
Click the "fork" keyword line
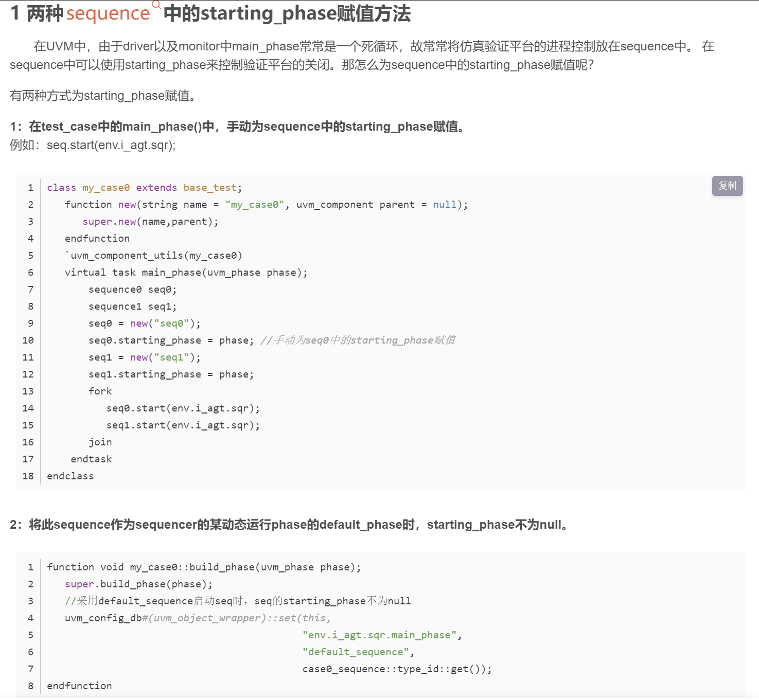click(x=100, y=391)
